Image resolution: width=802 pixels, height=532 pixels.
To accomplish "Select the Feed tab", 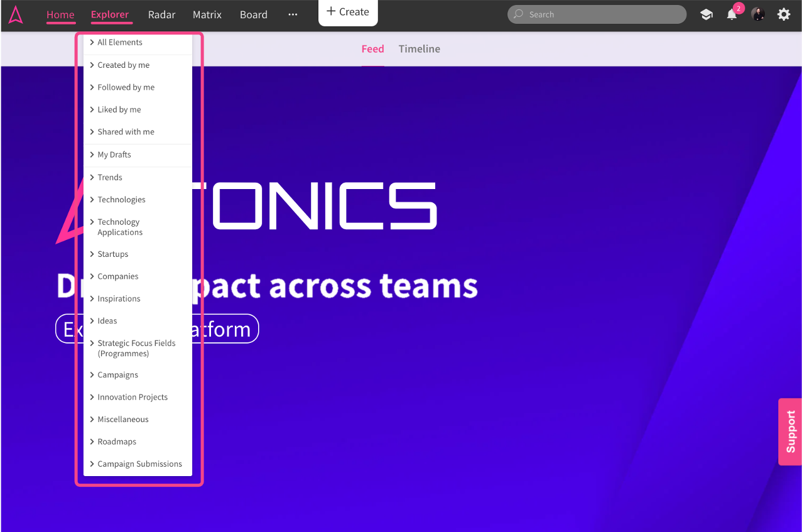I will coord(372,49).
